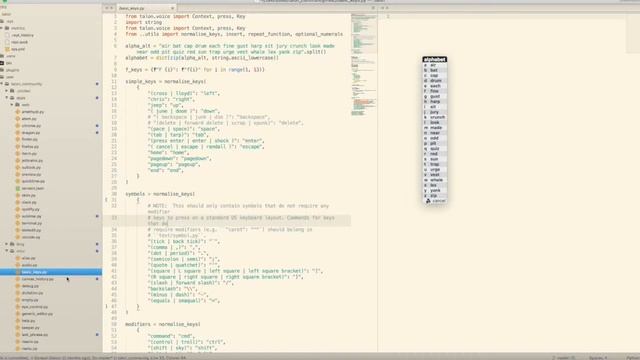Expand the lang folder in sidebar
This screenshot has height=360, width=640.
pos(7,244)
